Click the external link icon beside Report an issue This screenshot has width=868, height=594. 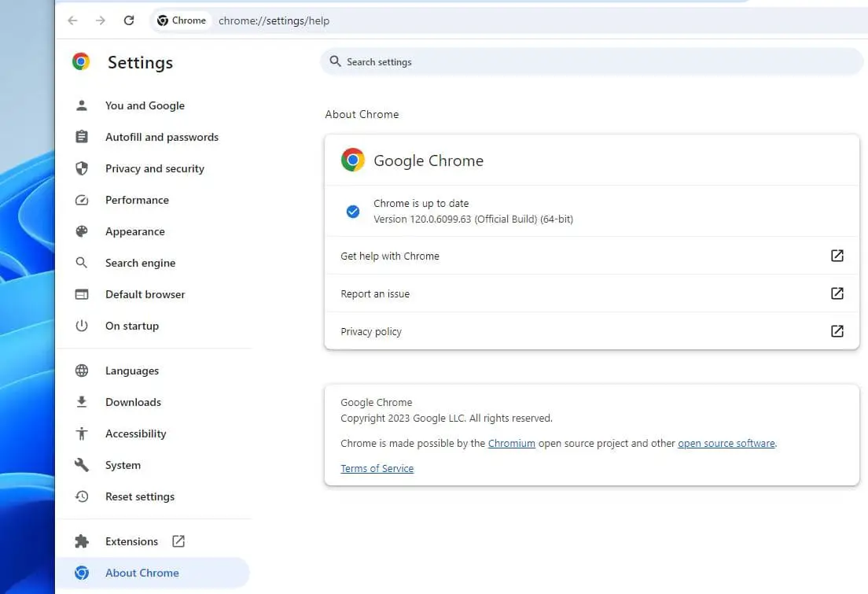click(837, 293)
